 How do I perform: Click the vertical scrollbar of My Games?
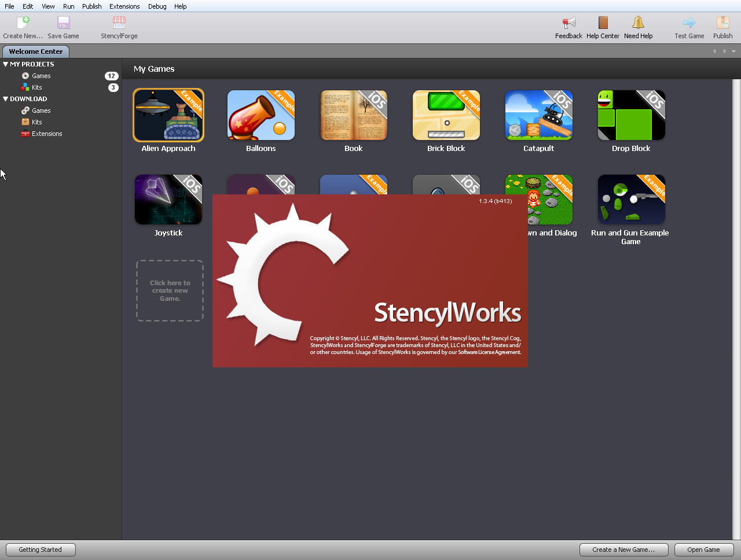click(x=736, y=310)
